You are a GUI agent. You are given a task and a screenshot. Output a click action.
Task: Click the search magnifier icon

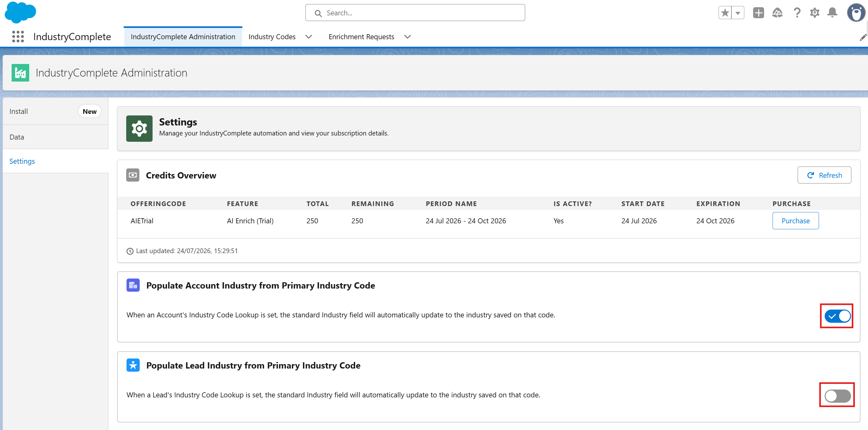(318, 13)
